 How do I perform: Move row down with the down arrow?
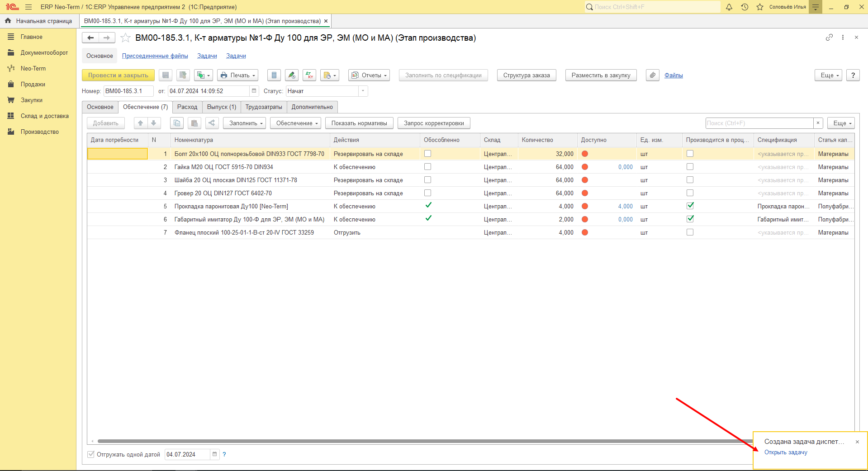coord(154,123)
